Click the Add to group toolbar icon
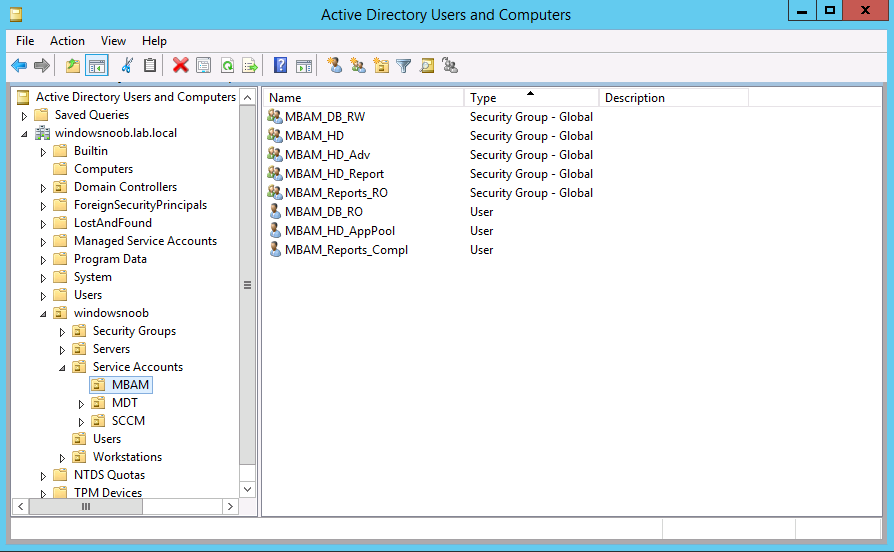The height and width of the screenshot is (552, 894). pyautogui.click(x=450, y=66)
